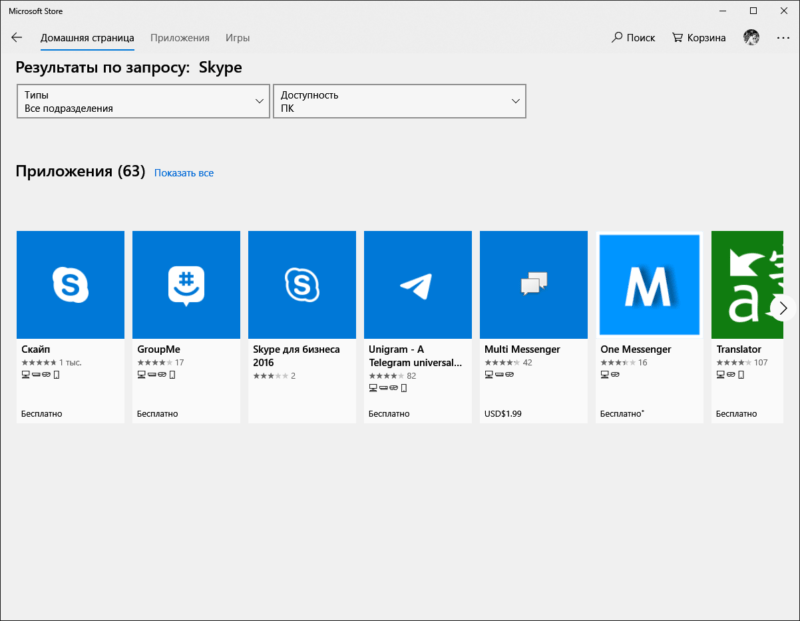800x621 pixels.
Task: Go back with the arrow icon
Action: point(17,37)
